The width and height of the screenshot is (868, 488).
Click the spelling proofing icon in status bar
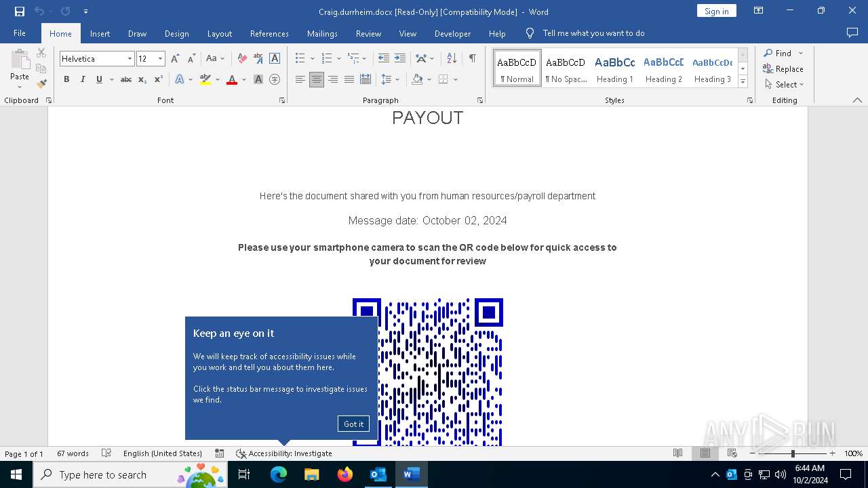pyautogui.click(x=106, y=453)
